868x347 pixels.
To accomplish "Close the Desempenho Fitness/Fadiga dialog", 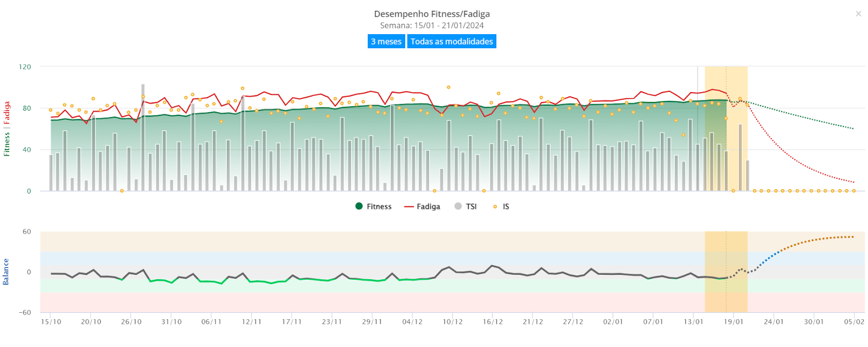I will 858,14.
